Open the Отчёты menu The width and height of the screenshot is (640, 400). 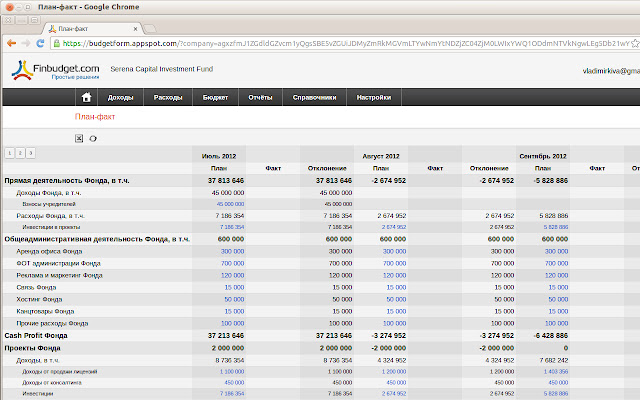260,98
